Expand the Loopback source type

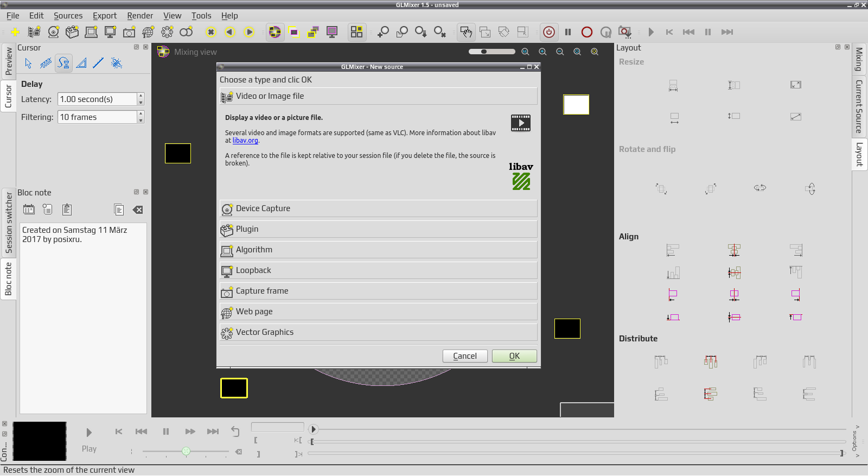point(378,270)
